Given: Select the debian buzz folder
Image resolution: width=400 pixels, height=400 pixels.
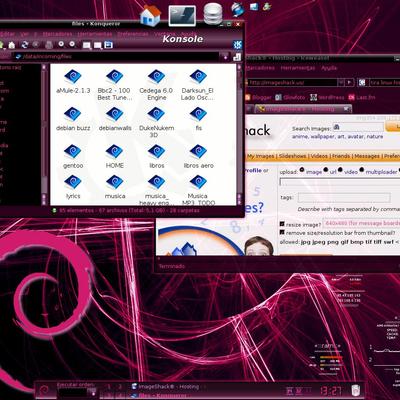Looking at the screenshot, I should (x=73, y=119).
